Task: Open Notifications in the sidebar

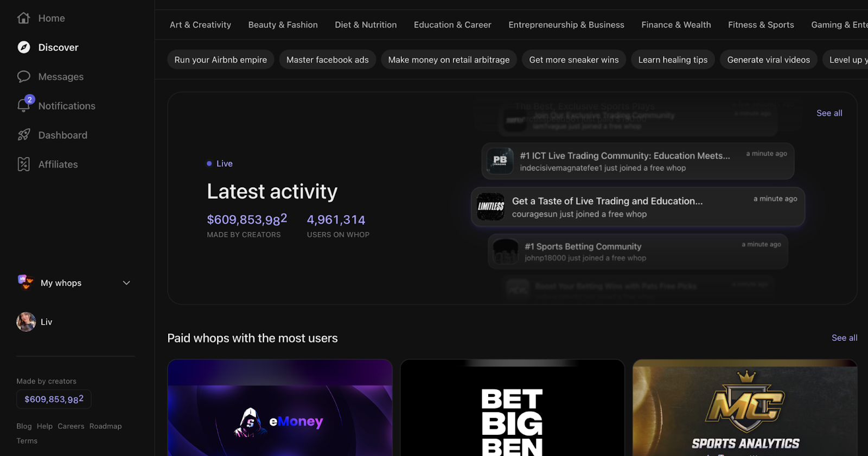Action: click(67, 106)
